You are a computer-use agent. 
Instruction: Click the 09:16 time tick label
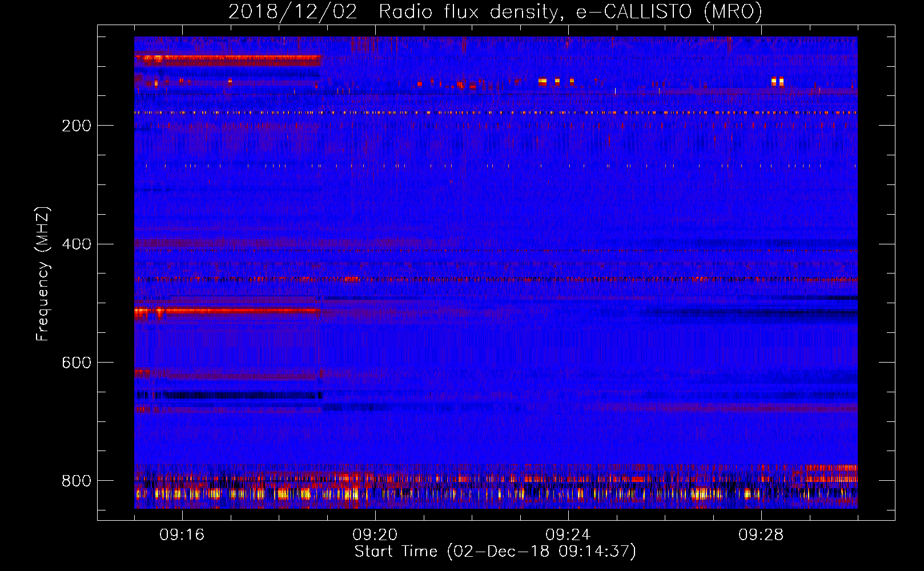[x=182, y=535]
